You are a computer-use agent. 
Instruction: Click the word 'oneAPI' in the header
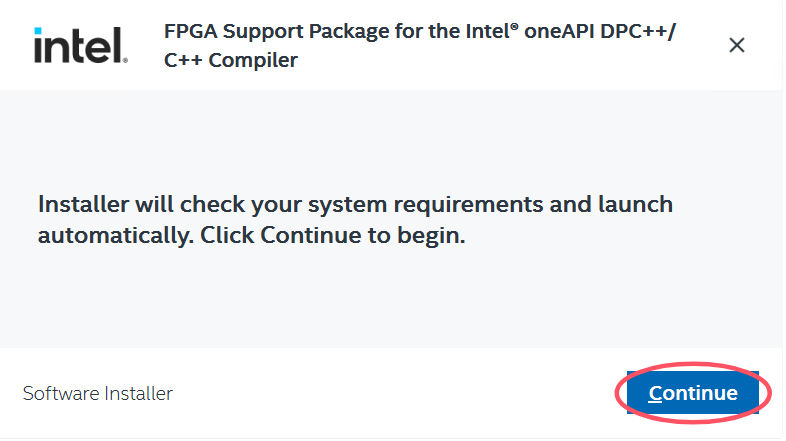pyautogui.click(x=560, y=32)
